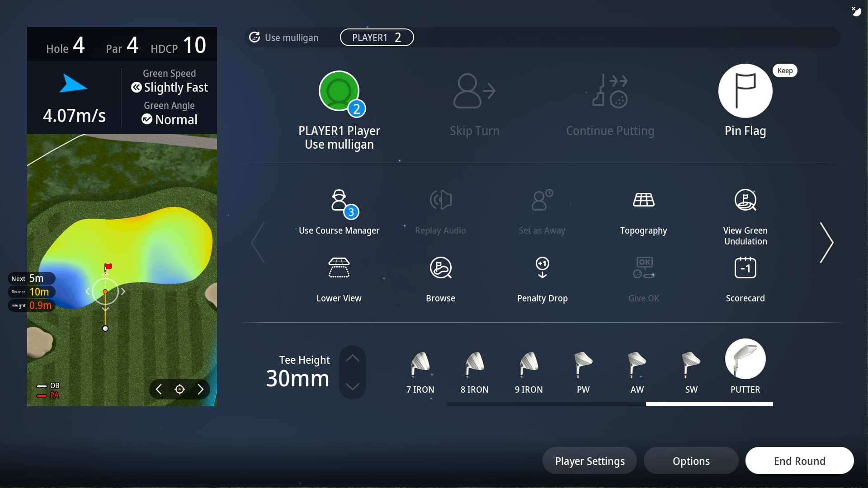The height and width of the screenshot is (488, 868).
Task: Recenter the minimap on the target
Action: tap(179, 389)
